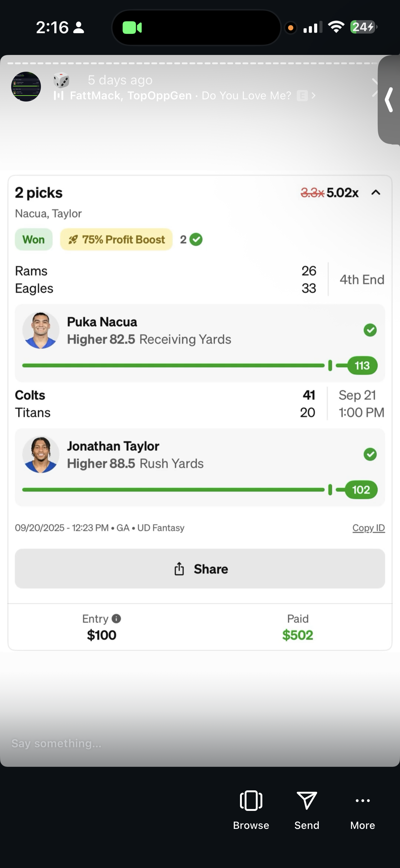Tap Puka Nacua's receiving yards progress bar
The image size is (400, 868).
click(x=173, y=366)
